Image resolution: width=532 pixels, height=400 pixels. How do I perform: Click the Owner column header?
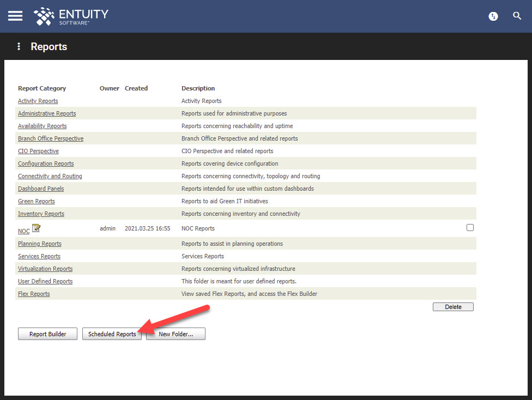coord(109,88)
